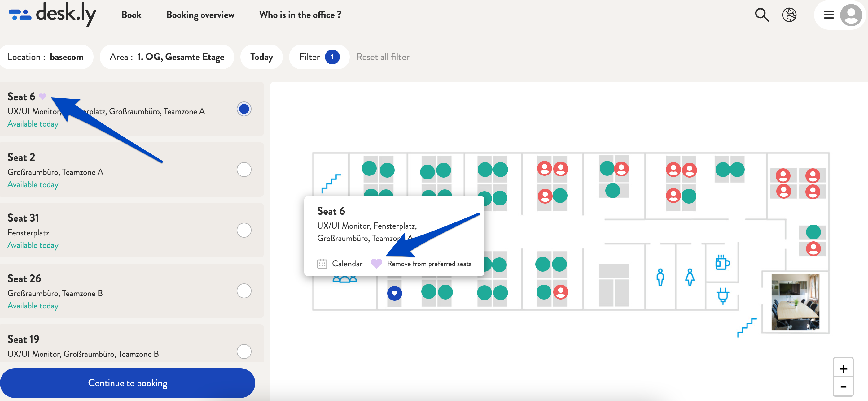Viewport: 868px width, 401px height.
Task: Select the radio button for Seat 31
Action: click(x=243, y=230)
